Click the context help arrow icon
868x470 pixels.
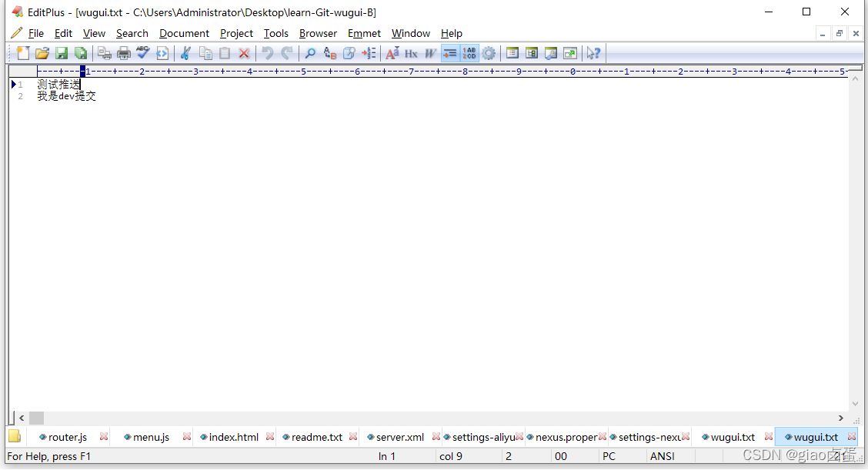(593, 53)
